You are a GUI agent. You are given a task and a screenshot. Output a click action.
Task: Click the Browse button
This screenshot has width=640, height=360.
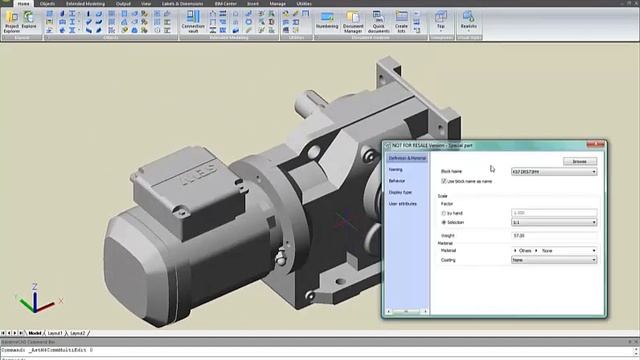(x=580, y=162)
